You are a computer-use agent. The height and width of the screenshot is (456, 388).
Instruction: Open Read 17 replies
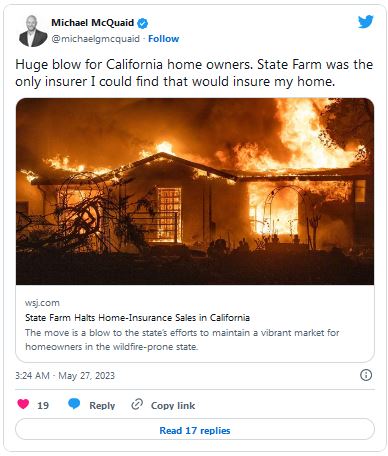[195, 430]
